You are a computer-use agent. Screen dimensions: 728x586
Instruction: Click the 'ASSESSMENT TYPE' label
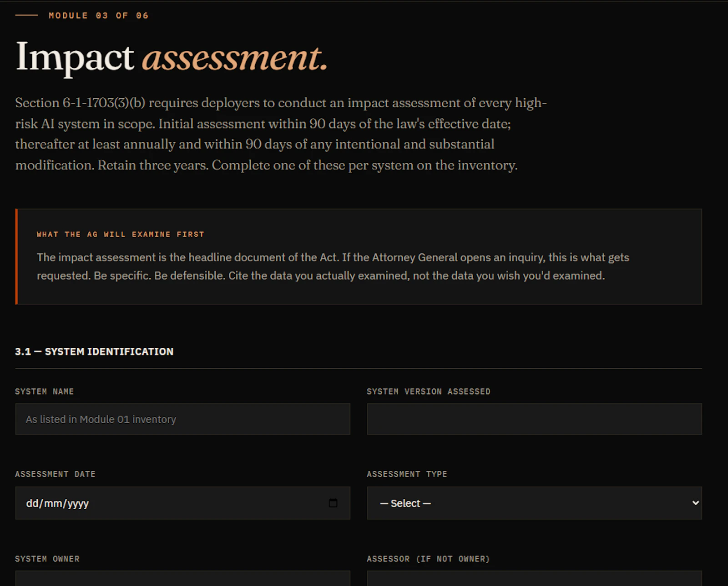point(407,474)
